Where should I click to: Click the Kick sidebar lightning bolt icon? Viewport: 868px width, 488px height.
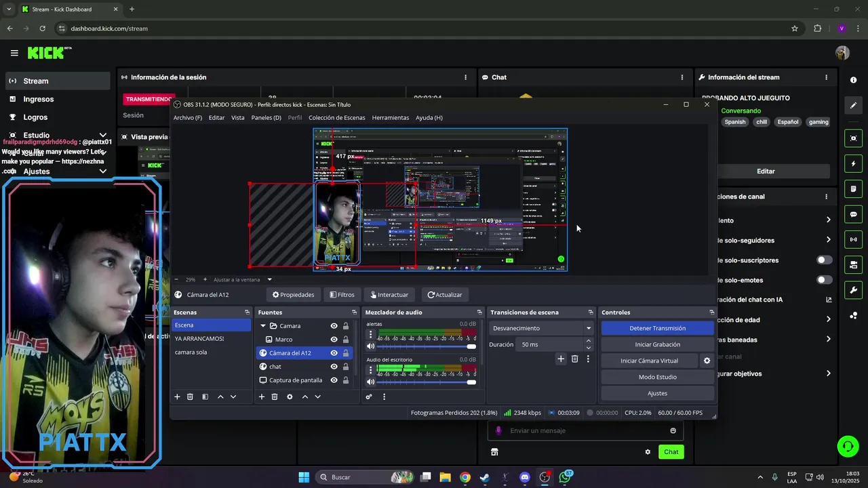(853, 163)
